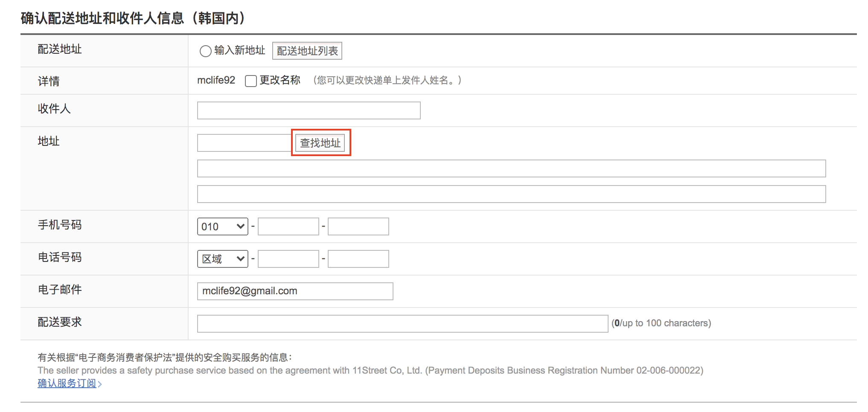Screen dimensions: 868x412
Task: Click the 收件人 recipient name field
Action: (309, 110)
